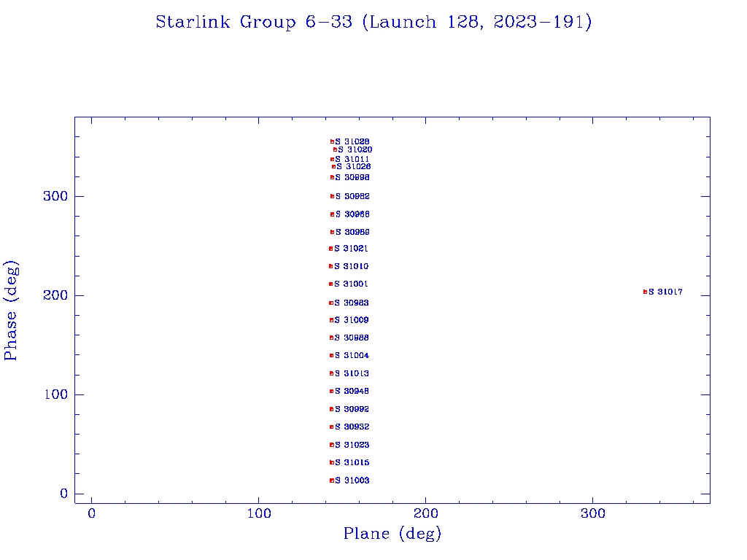Click the red marker beside S 31013
Screen dimensions: 747x560
click(332, 373)
